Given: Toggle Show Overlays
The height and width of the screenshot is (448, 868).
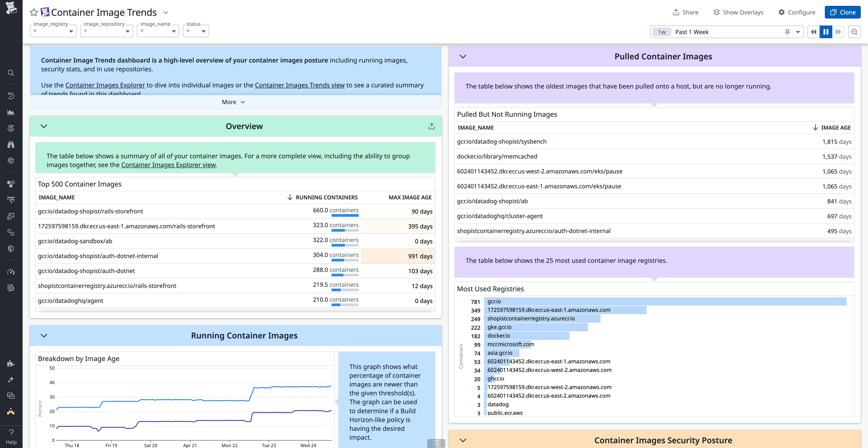Looking at the screenshot, I should 738,12.
